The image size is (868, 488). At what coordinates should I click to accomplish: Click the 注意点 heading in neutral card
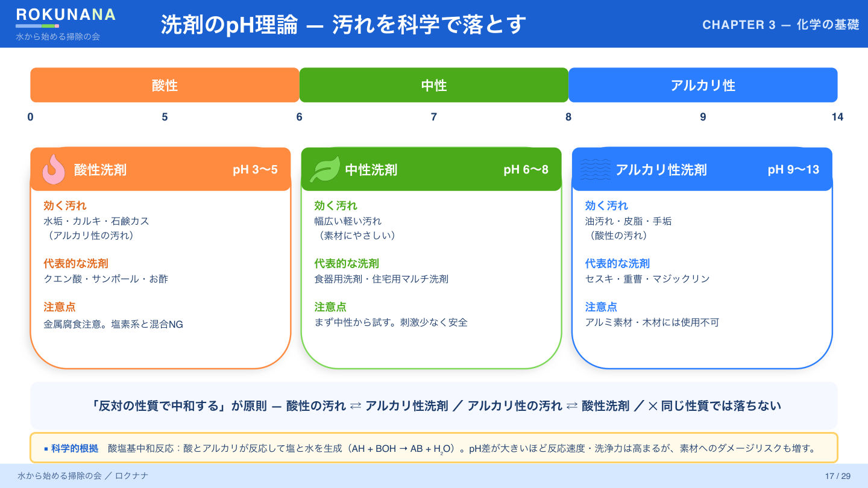(330, 307)
